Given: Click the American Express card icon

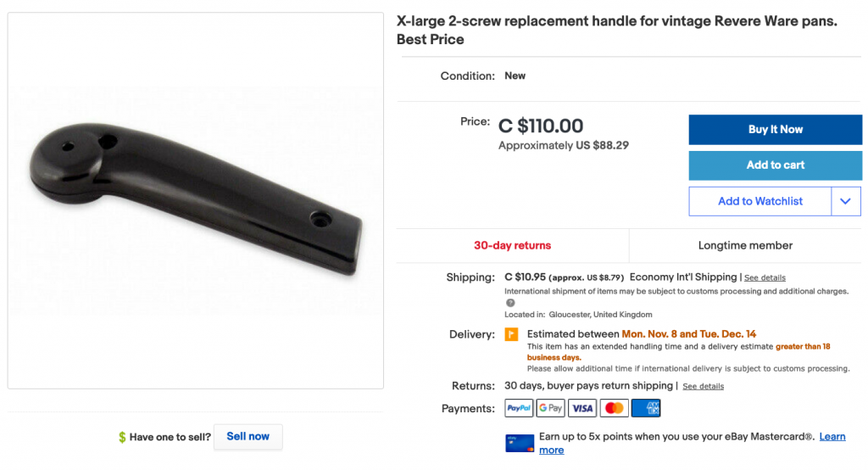Looking at the screenshot, I should tap(646, 408).
